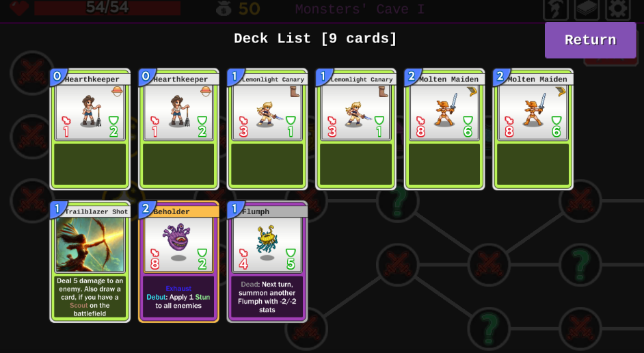
Task: Select the Flumph card
Action: tap(267, 262)
